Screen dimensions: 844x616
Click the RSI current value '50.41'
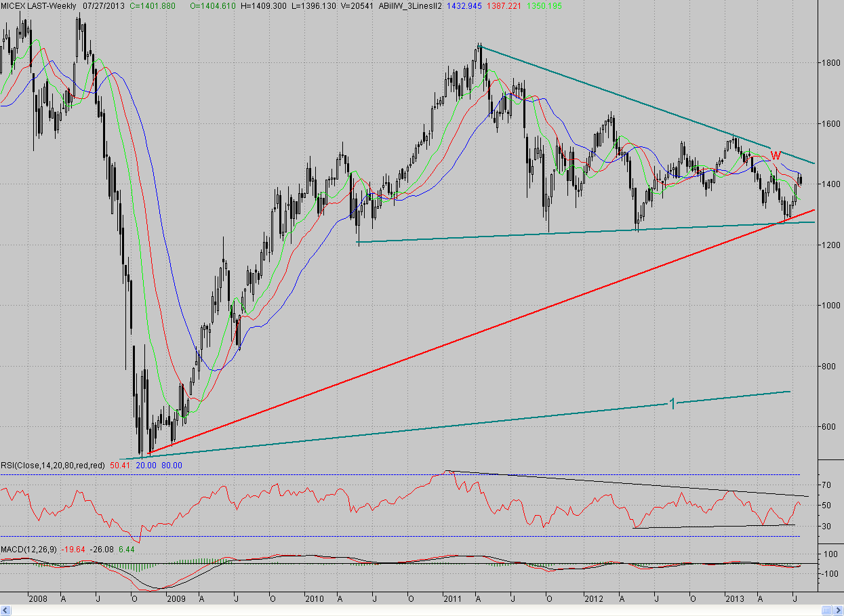[119, 465]
